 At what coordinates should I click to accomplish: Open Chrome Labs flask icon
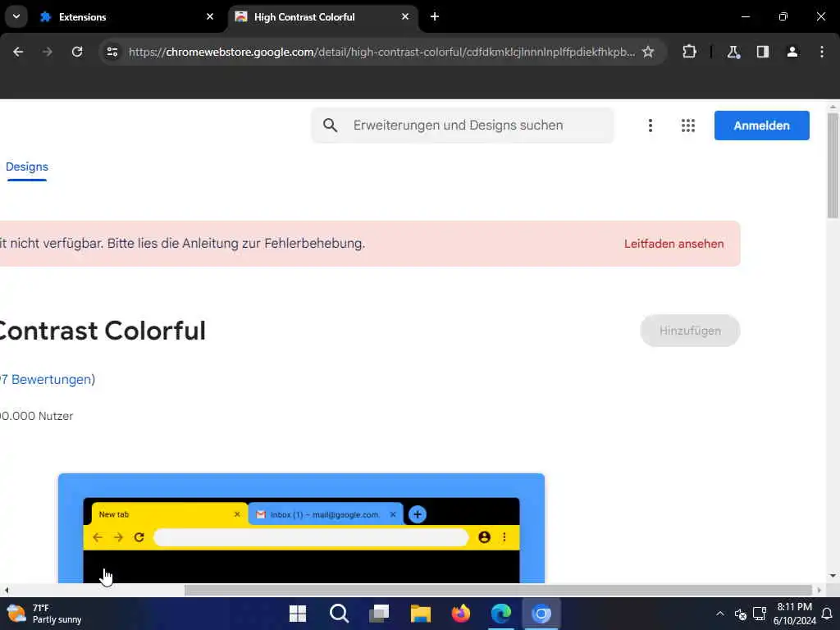733,52
